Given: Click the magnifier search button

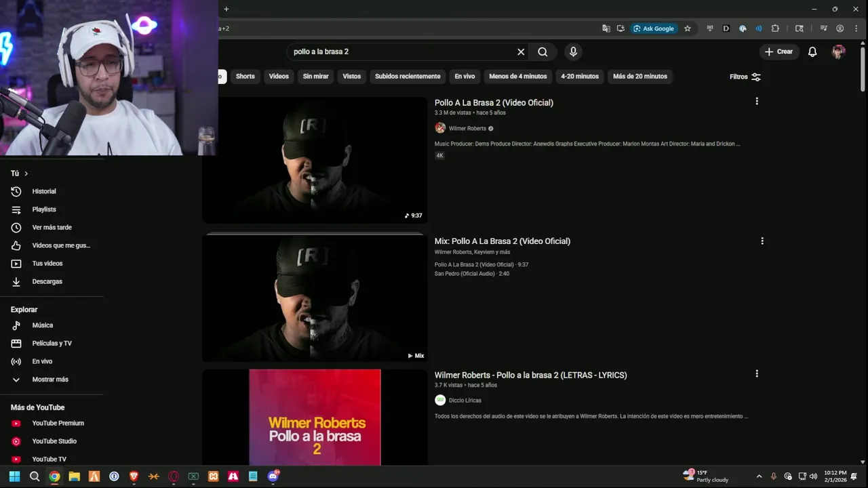Looking at the screenshot, I should pos(542,52).
